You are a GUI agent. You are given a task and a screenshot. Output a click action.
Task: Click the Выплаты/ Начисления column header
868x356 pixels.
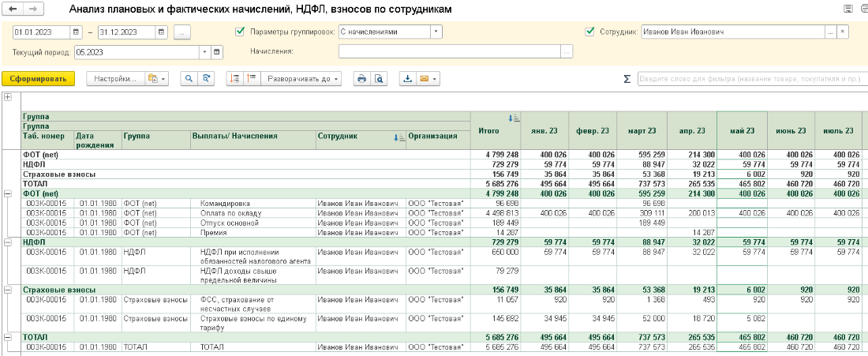[253, 140]
